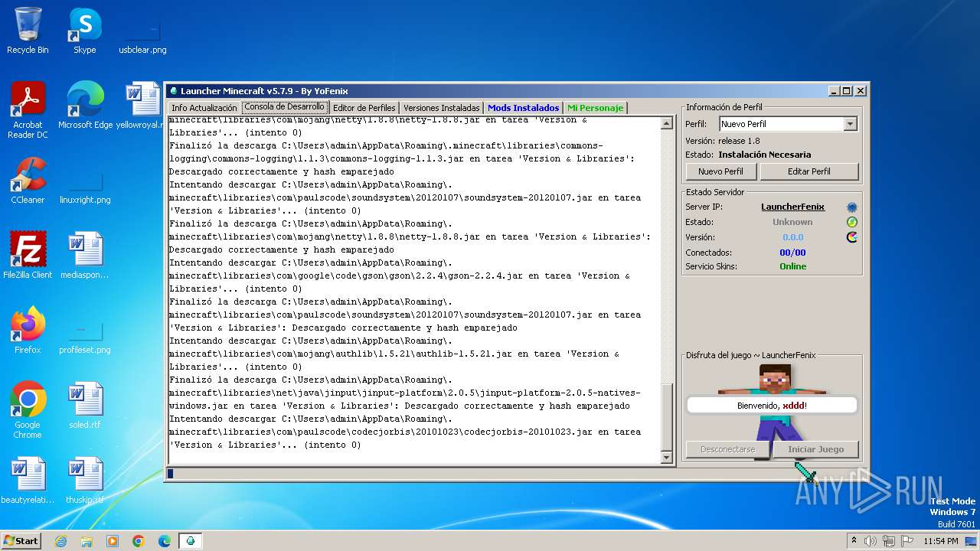Click the 0.0.0 server version value
This screenshot has width=980, height=551.
coord(792,237)
